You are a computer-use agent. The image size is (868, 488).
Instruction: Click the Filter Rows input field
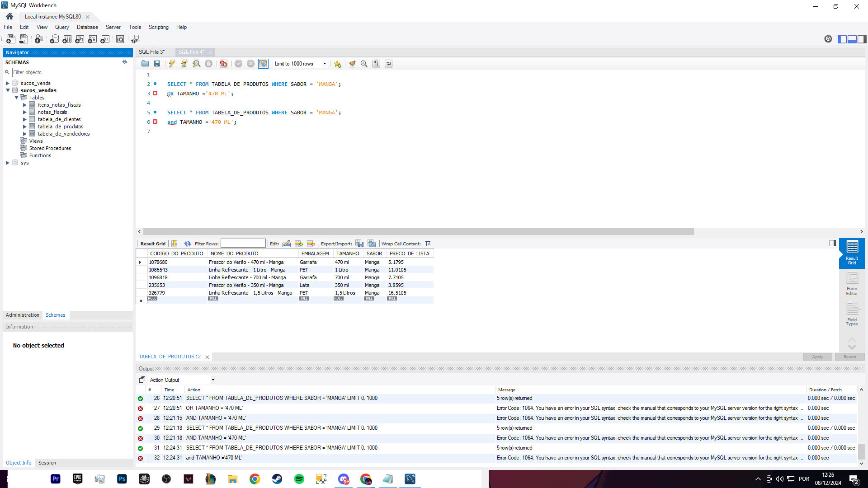(243, 244)
